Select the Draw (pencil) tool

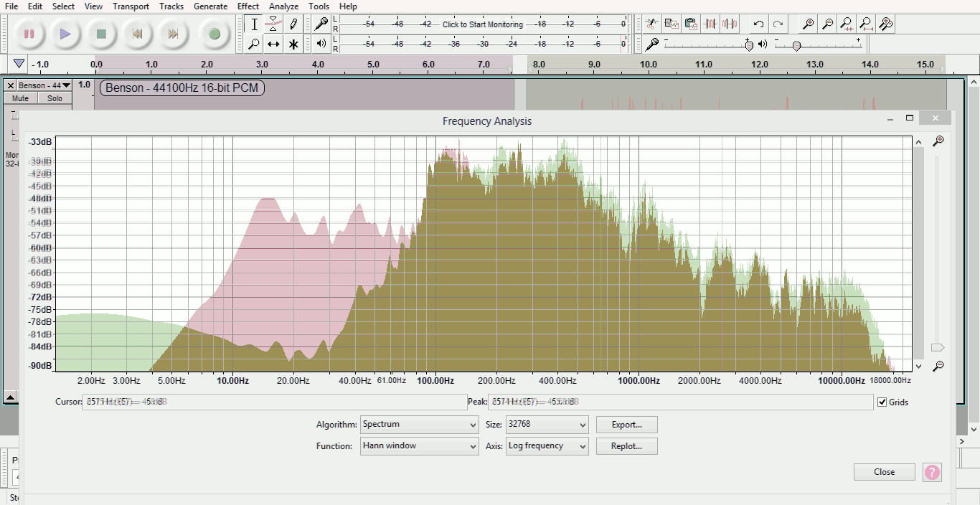coord(293,24)
